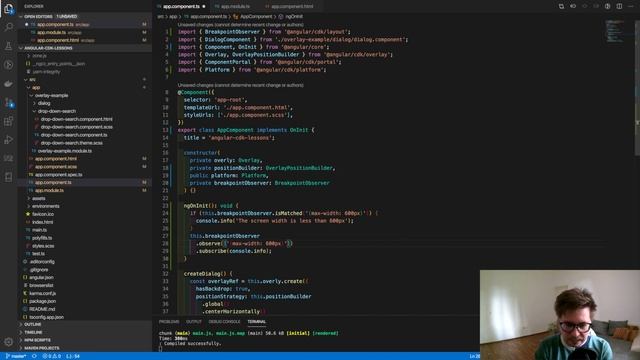Open the OUTPUT panel tab
The image size is (640, 360).
[194, 322]
